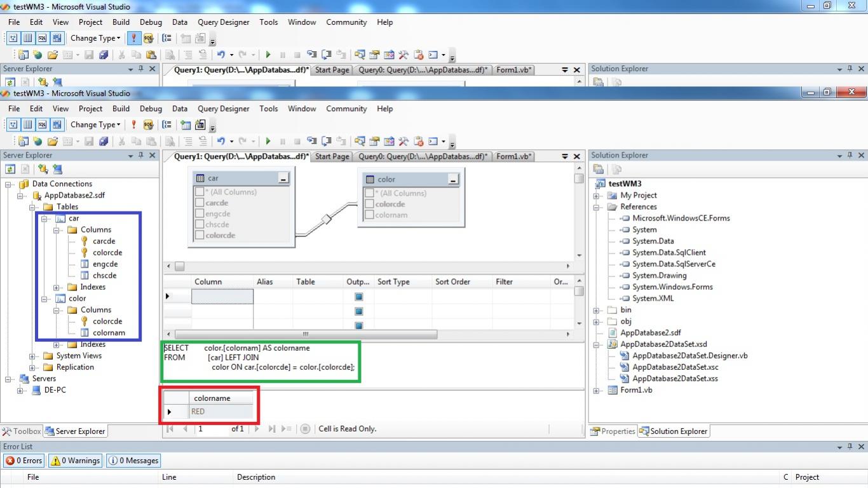Image resolution: width=868 pixels, height=488 pixels.
Task: Select the RED cell in the results grid
Action: pos(221,412)
